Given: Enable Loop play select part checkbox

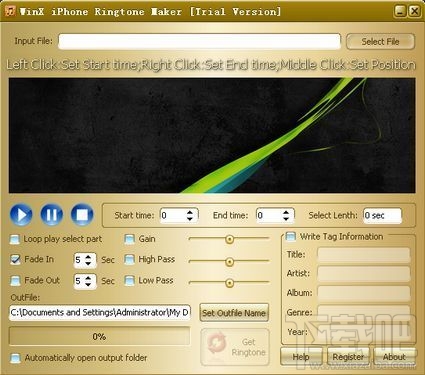Looking at the screenshot, I should (x=15, y=239).
